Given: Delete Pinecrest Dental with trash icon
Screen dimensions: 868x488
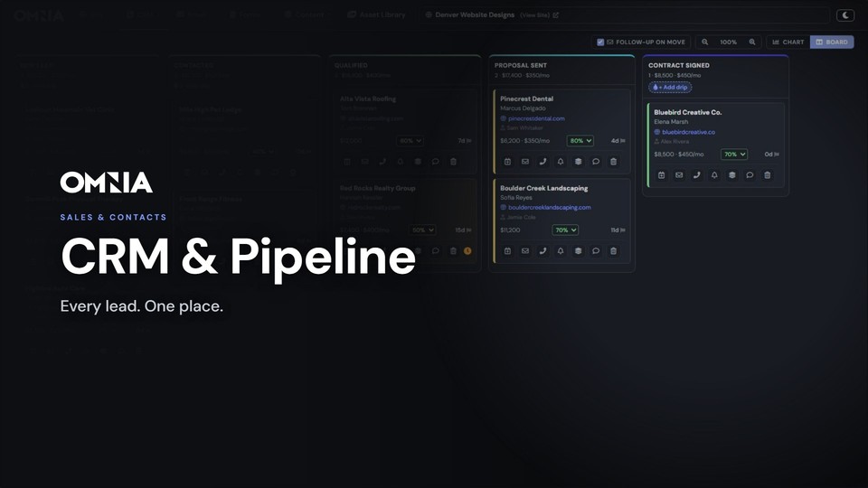Looking at the screenshot, I should click(x=613, y=162).
